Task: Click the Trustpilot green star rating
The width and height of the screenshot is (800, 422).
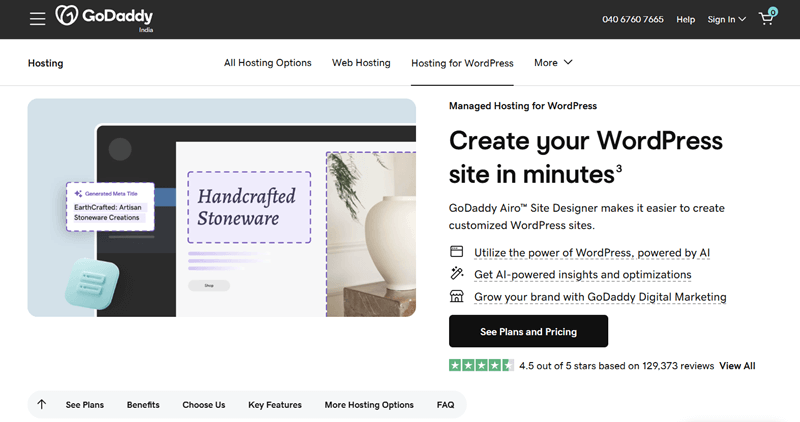Action: pos(481,365)
